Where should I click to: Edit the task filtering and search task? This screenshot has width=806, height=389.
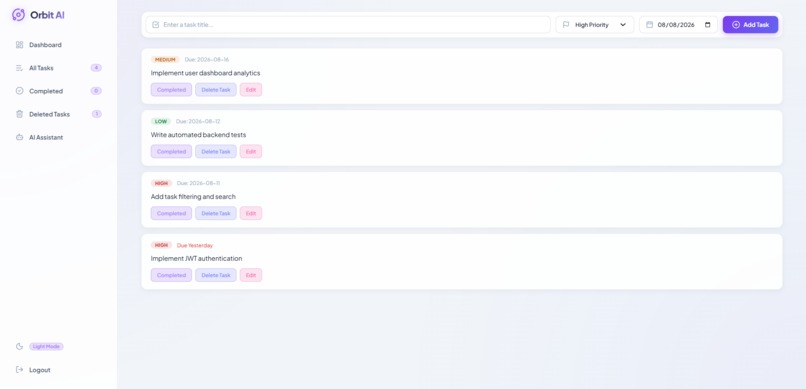pyautogui.click(x=251, y=213)
